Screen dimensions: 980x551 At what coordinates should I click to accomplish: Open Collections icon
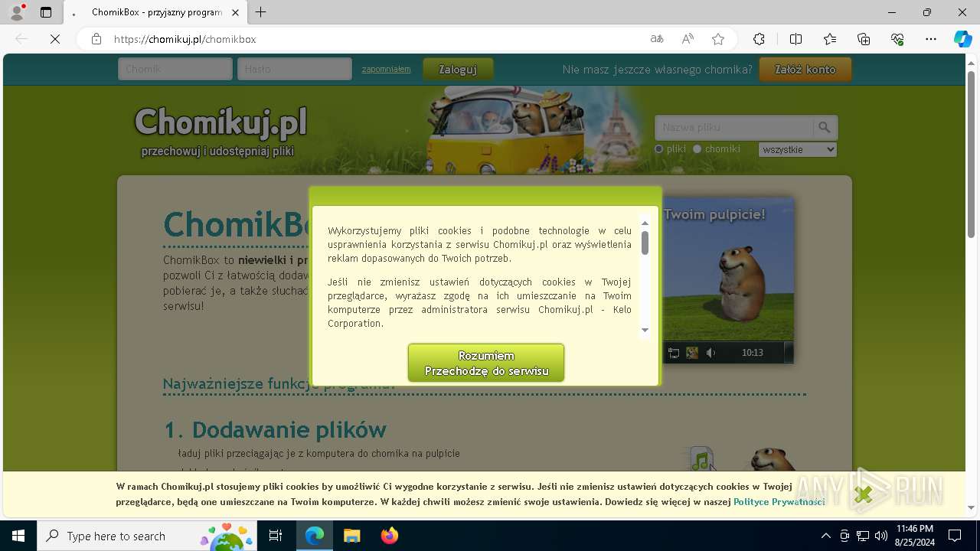tap(864, 39)
